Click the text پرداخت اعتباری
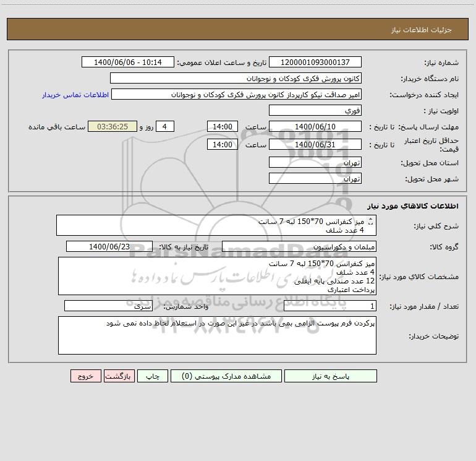Screen dimensions: 476x461 click(351, 290)
